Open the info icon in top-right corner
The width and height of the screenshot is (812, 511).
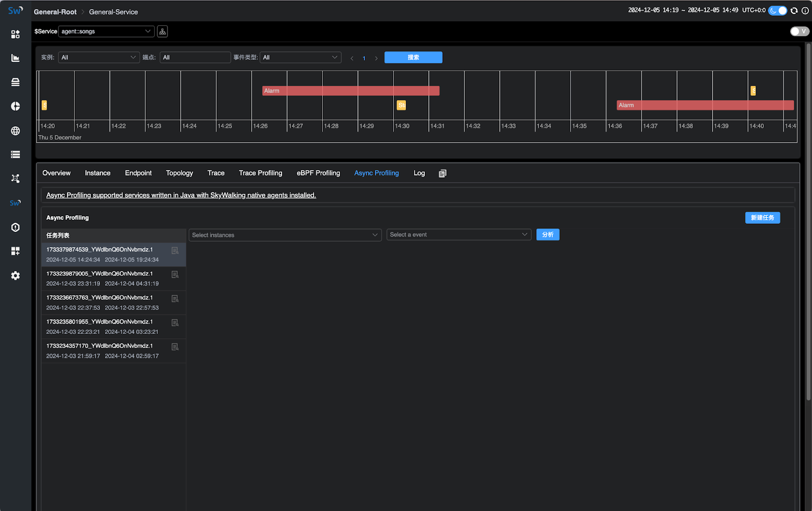[x=805, y=10]
